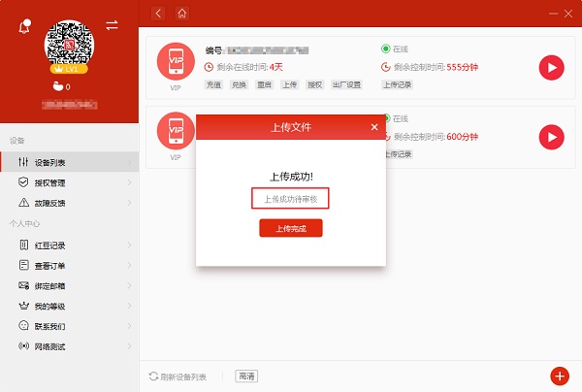Click the clock icon beside 555分钟 control time
This screenshot has height=392, width=582.
[386, 67]
